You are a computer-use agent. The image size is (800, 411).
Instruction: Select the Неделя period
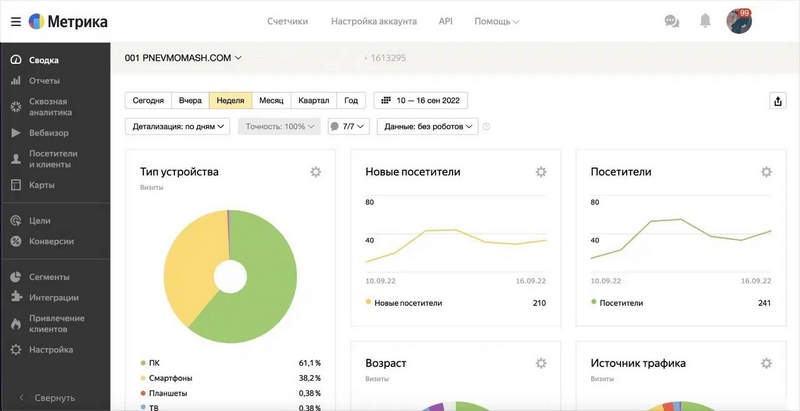tap(231, 100)
